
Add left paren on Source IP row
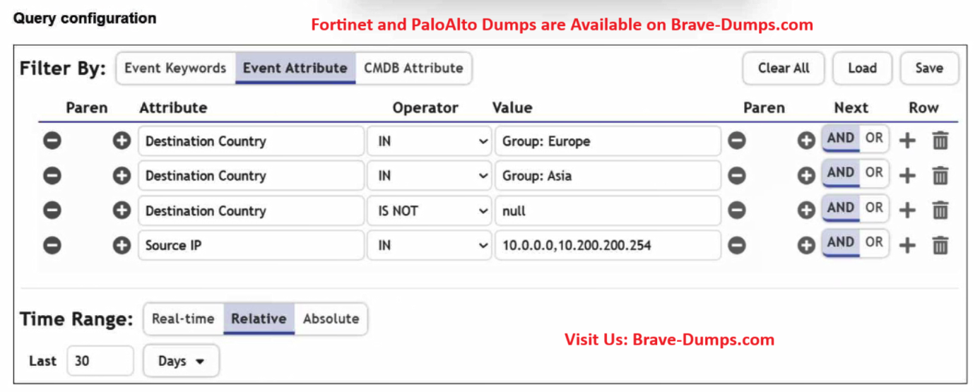[122, 246]
